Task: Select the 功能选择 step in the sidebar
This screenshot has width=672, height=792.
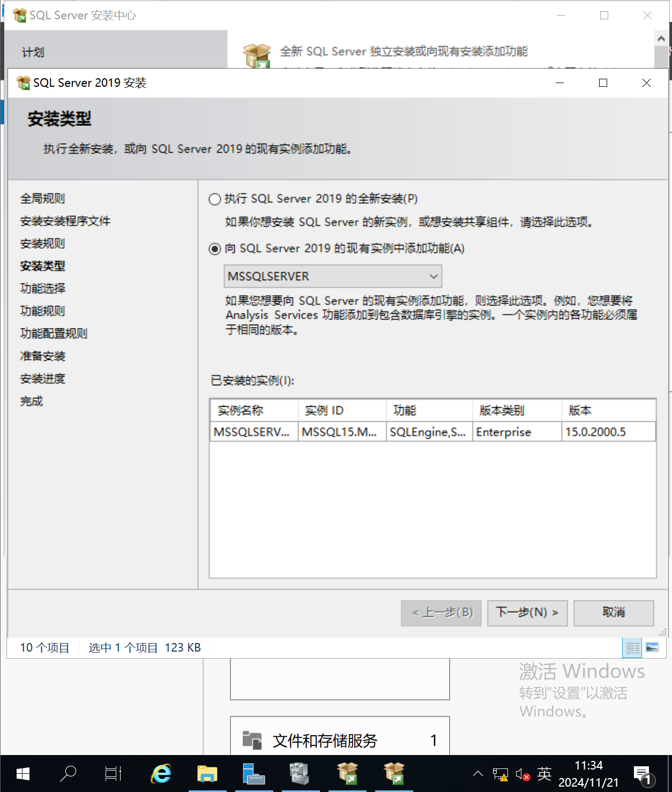Action: (x=43, y=288)
